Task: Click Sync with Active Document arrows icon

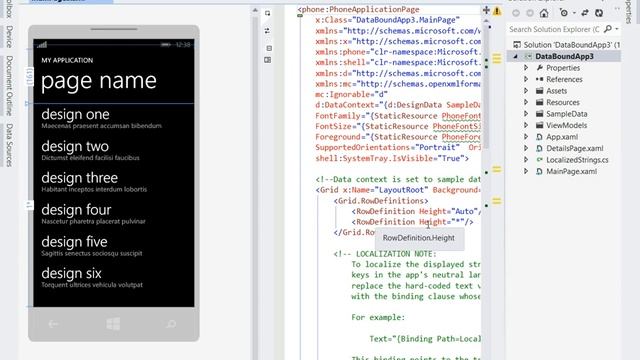Action: [x=585, y=13]
